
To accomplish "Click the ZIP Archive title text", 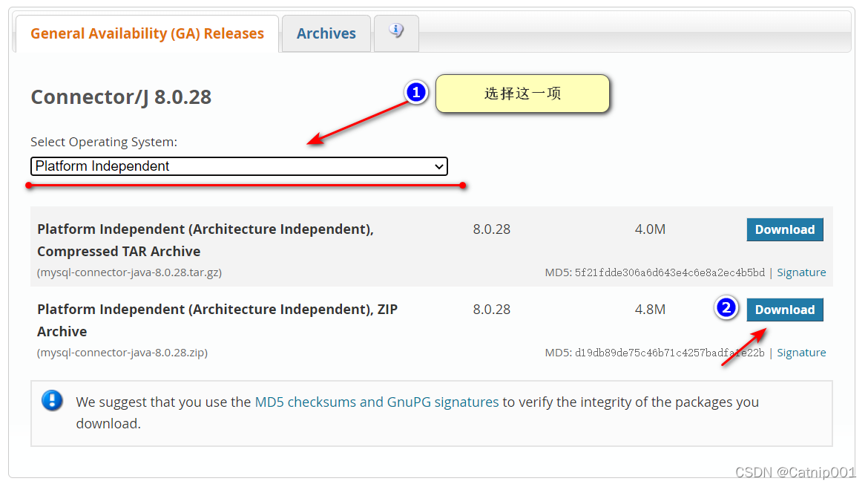I will 217,320.
